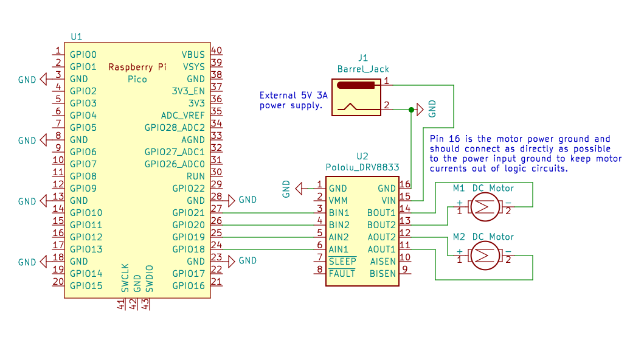Select the Barrel Jack connector symbol
644x348 pixels.
(356, 97)
